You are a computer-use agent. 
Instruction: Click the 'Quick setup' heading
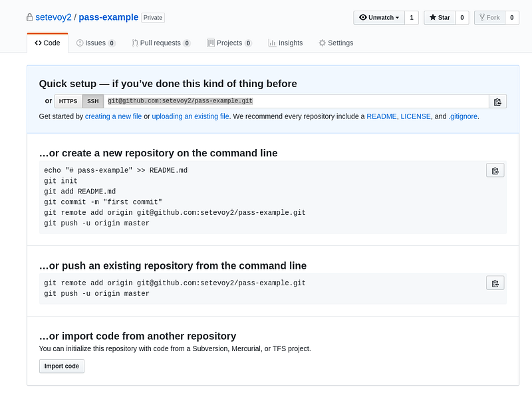168,84
